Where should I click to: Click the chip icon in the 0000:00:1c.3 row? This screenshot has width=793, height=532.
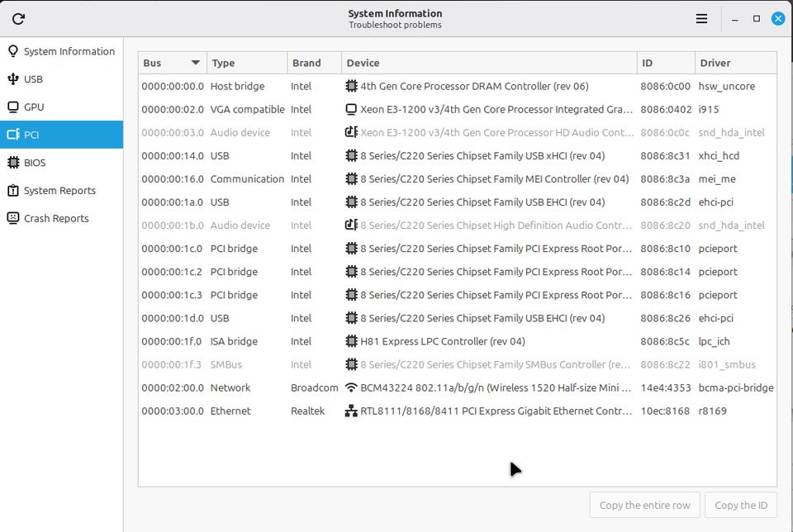pos(351,295)
